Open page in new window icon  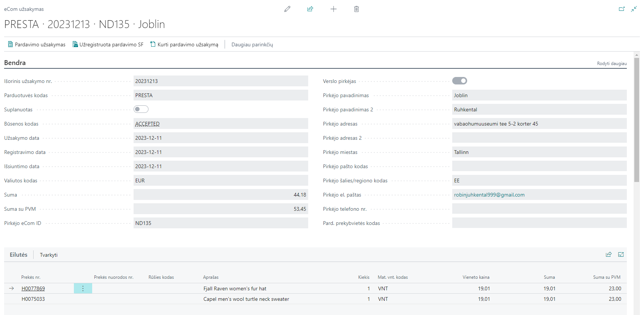(622, 9)
